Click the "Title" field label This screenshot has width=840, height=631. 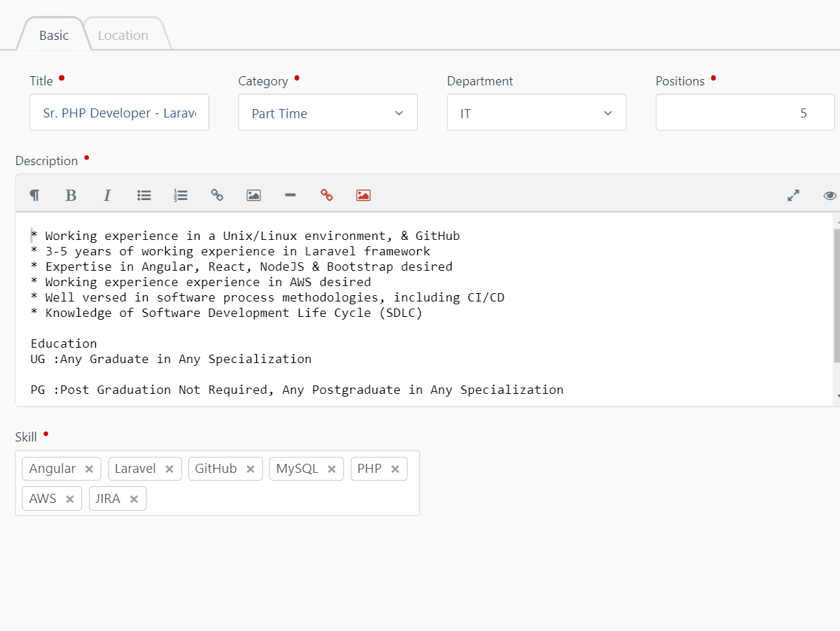41,81
